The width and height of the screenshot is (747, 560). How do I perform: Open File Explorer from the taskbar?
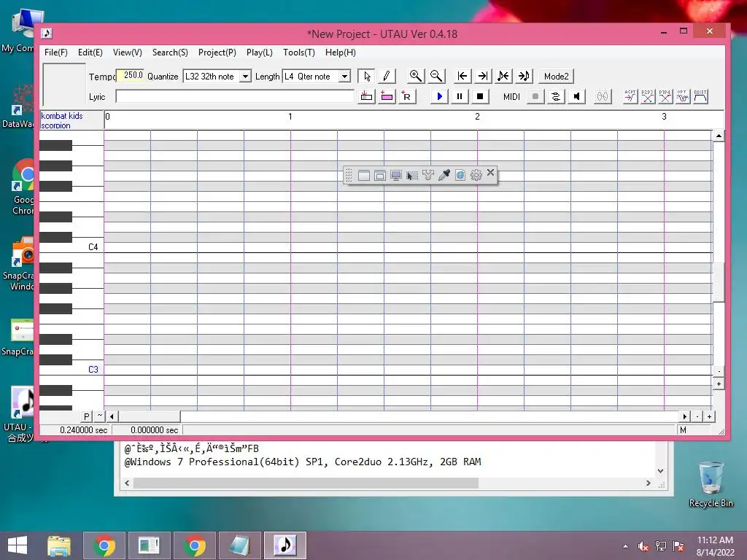(x=59, y=545)
